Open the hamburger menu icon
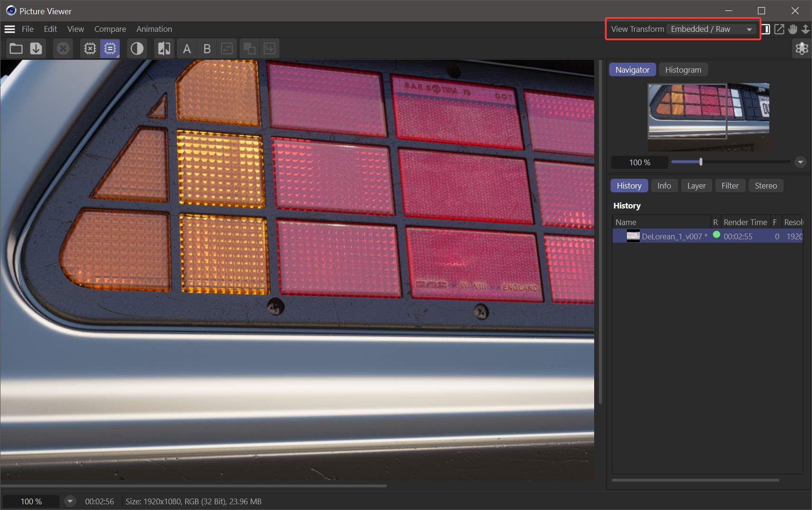The image size is (812, 510). coord(9,29)
